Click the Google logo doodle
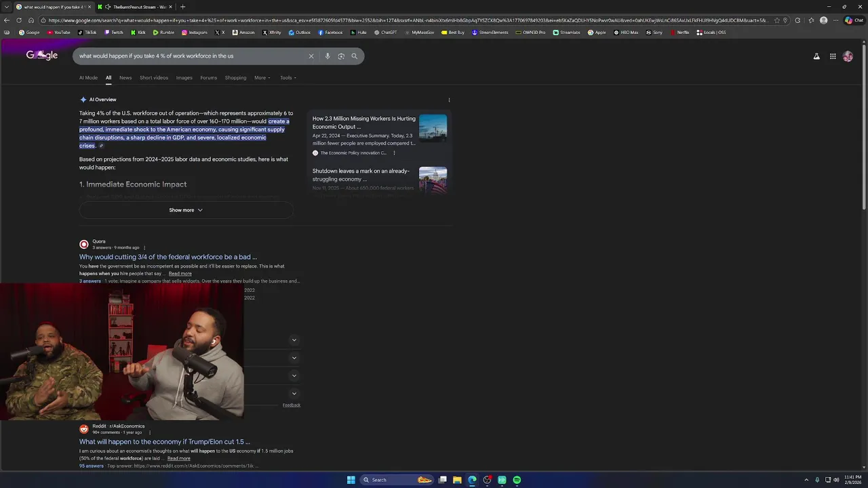Image resolution: width=868 pixels, height=488 pixels. coord(42,56)
